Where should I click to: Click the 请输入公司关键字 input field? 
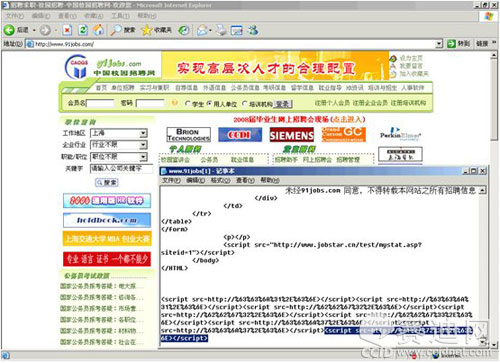pyautogui.click(x=121, y=169)
